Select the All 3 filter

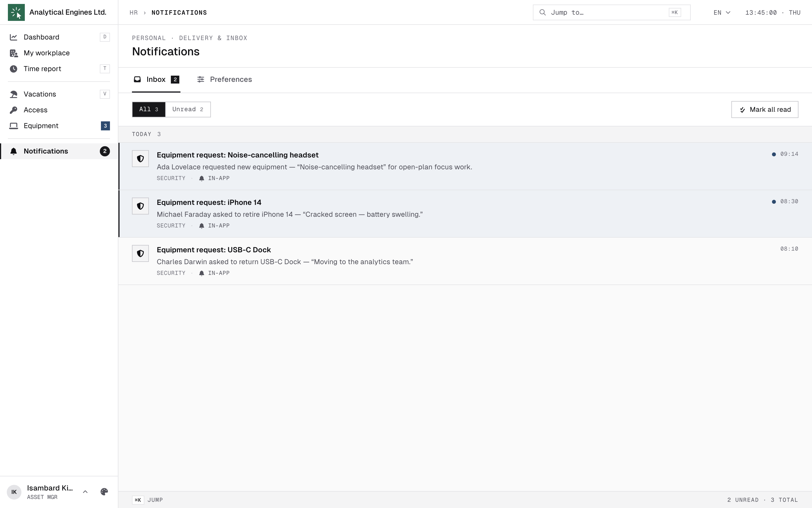(x=149, y=110)
